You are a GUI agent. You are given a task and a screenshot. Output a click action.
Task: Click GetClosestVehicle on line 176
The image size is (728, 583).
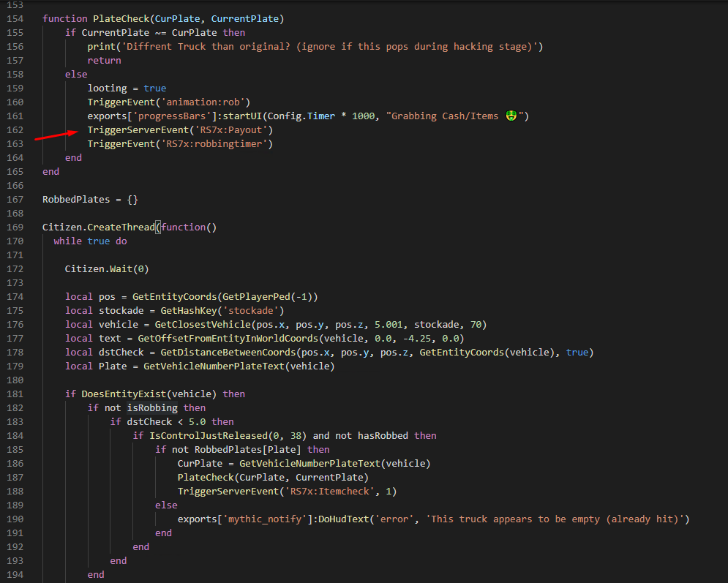coord(203,325)
